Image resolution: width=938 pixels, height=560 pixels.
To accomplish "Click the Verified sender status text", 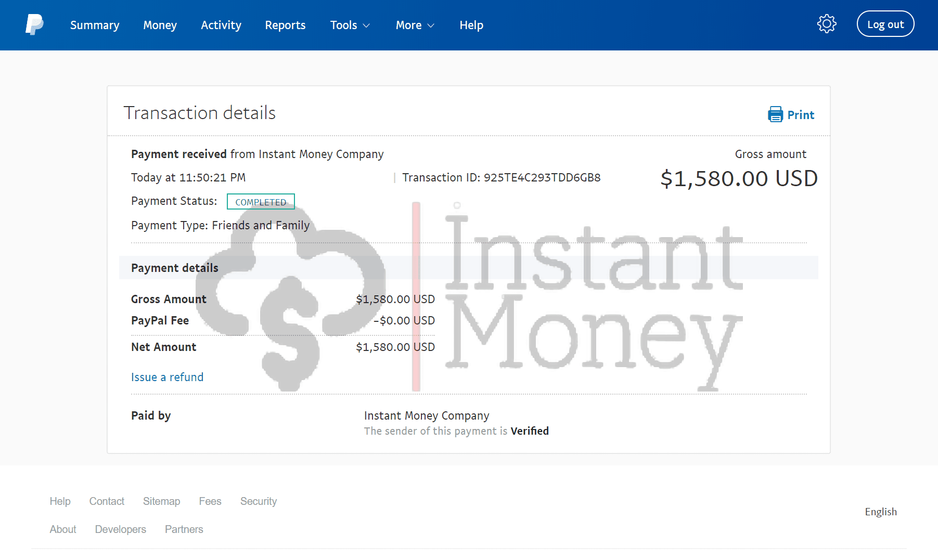I will [530, 431].
